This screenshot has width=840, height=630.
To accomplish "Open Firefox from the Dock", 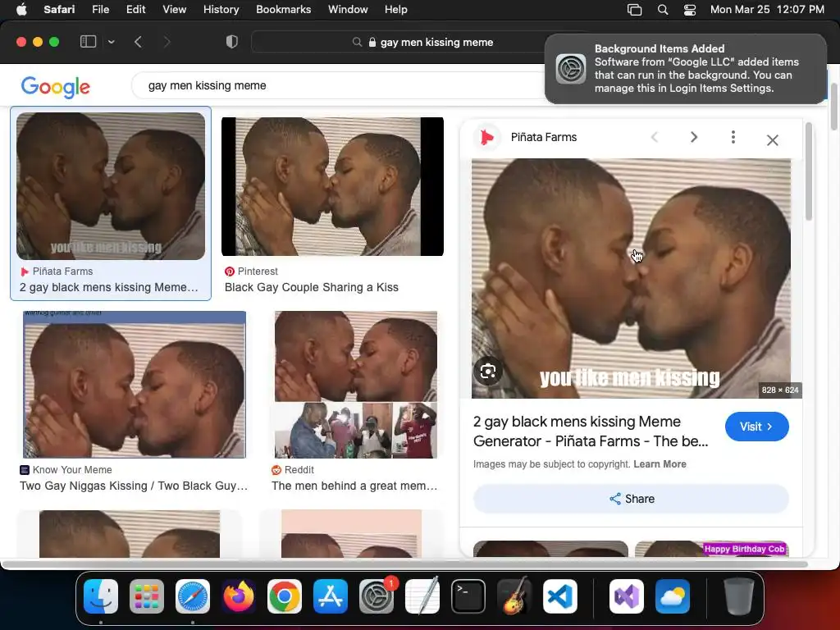I will pyautogui.click(x=239, y=596).
